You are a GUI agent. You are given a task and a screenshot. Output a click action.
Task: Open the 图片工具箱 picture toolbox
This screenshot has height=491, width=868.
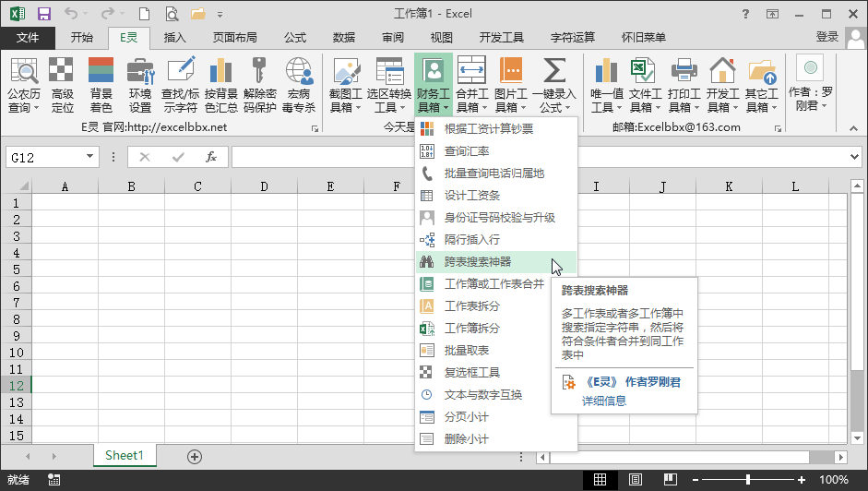tap(510, 85)
